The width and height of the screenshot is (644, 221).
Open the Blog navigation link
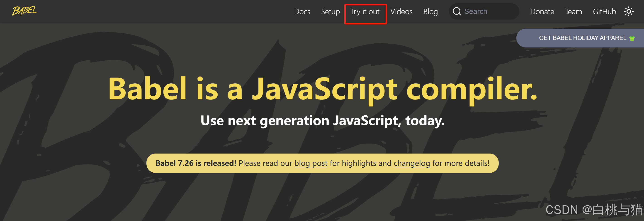point(430,12)
